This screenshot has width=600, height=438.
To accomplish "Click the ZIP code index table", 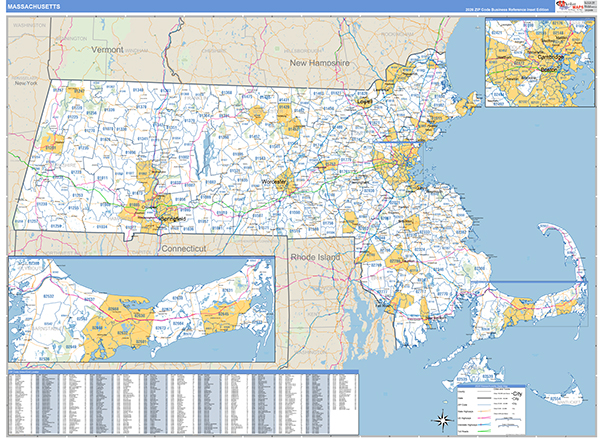I will [183, 403].
